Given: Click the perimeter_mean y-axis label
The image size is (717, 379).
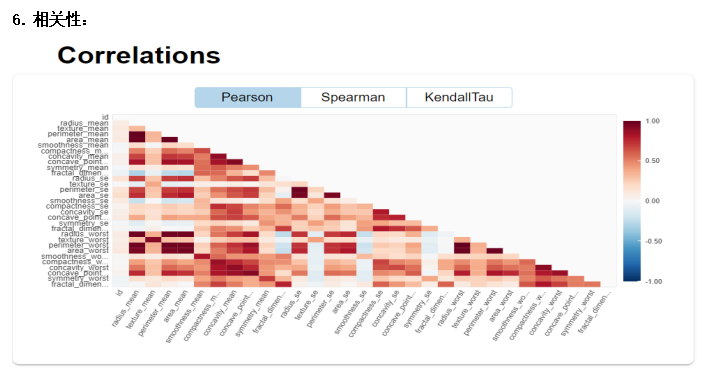Looking at the screenshot, I should tap(78, 134).
